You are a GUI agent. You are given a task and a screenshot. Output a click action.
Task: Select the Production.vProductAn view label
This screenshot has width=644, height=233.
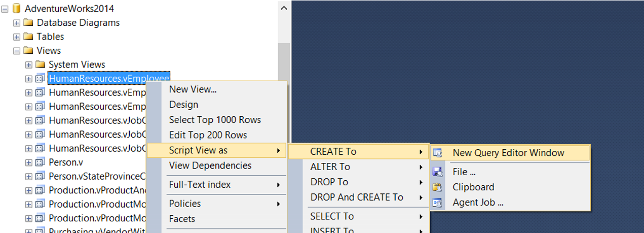97,190
